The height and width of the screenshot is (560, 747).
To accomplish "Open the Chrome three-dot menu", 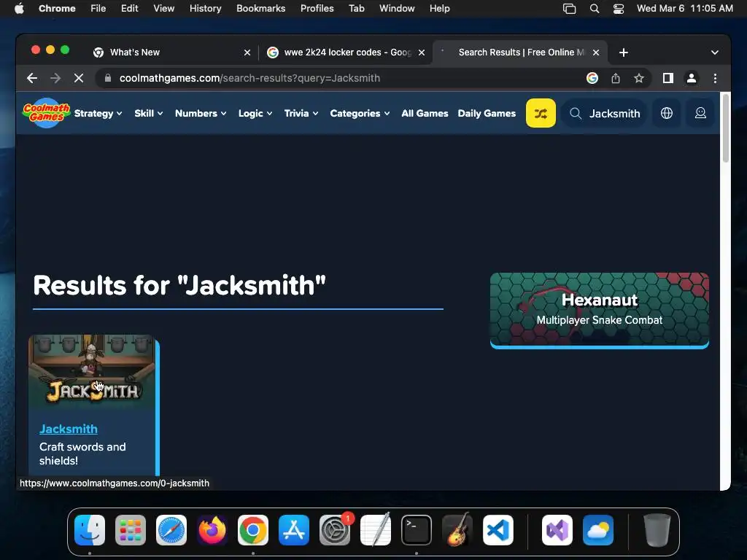I will pyautogui.click(x=715, y=78).
